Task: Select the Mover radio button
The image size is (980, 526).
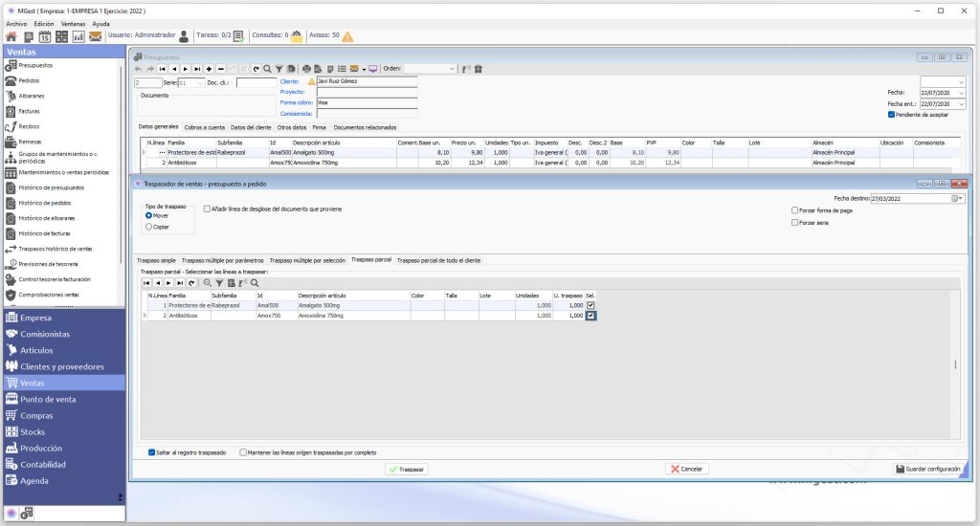Action: [148, 215]
